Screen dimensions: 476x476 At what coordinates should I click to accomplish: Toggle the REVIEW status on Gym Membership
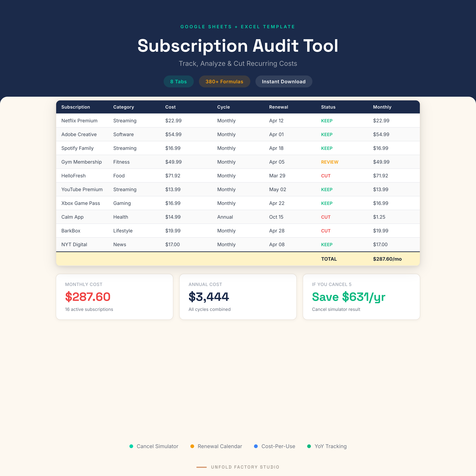(x=329, y=162)
